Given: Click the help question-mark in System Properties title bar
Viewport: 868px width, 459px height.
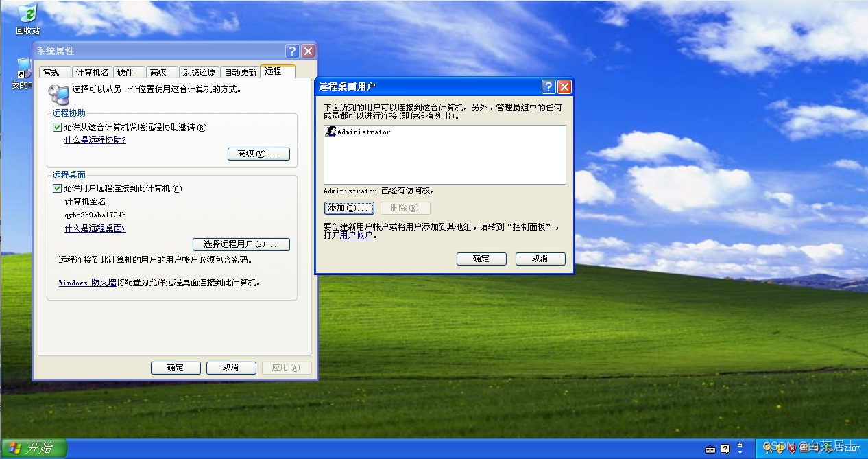Looking at the screenshot, I should pos(293,51).
